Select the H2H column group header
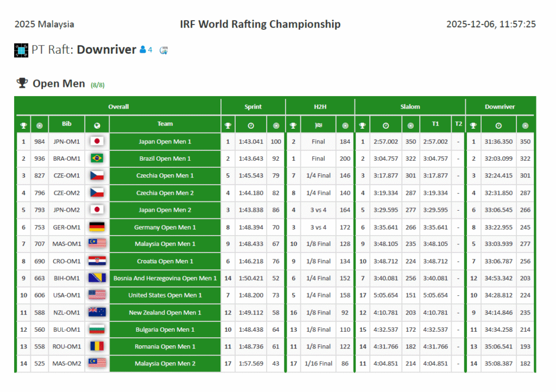The width and height of the screenshot is (556, 392). [320, 107]
